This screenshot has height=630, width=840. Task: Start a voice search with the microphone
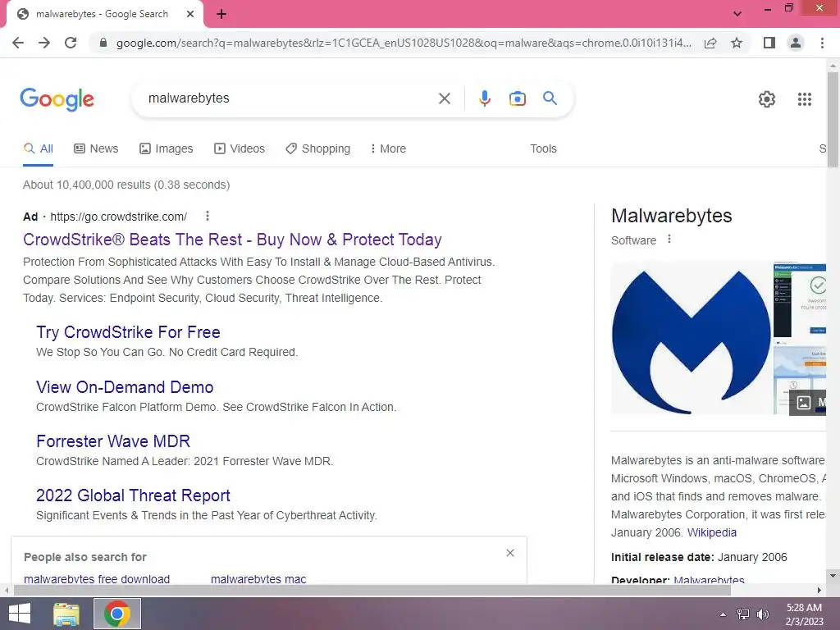(484, 98)
